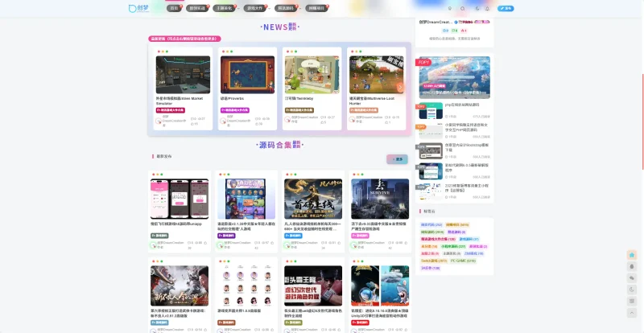Open the 主题美化 menu item

(x=225, y=8)
